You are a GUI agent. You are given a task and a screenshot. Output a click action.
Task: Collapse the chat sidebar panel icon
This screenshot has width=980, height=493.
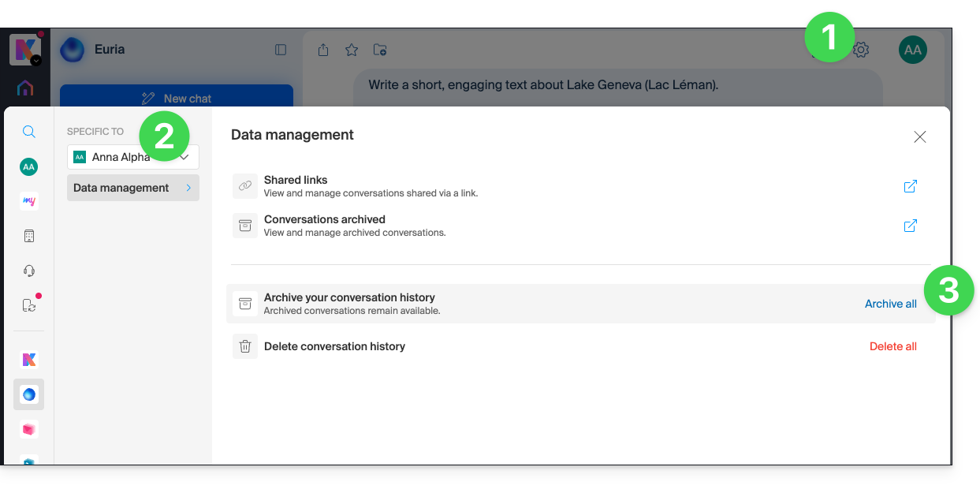click(x=281, y=50)
